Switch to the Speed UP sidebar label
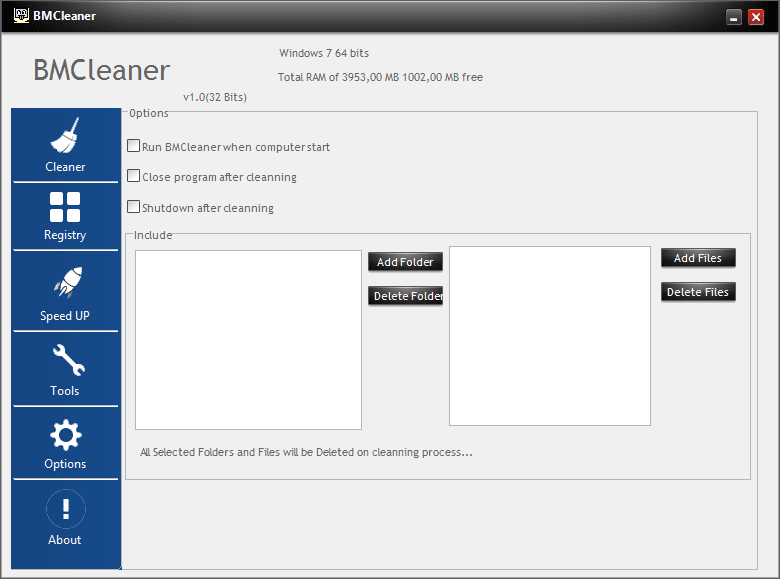Viewport: 780px width, 579px height. point(65,315)
